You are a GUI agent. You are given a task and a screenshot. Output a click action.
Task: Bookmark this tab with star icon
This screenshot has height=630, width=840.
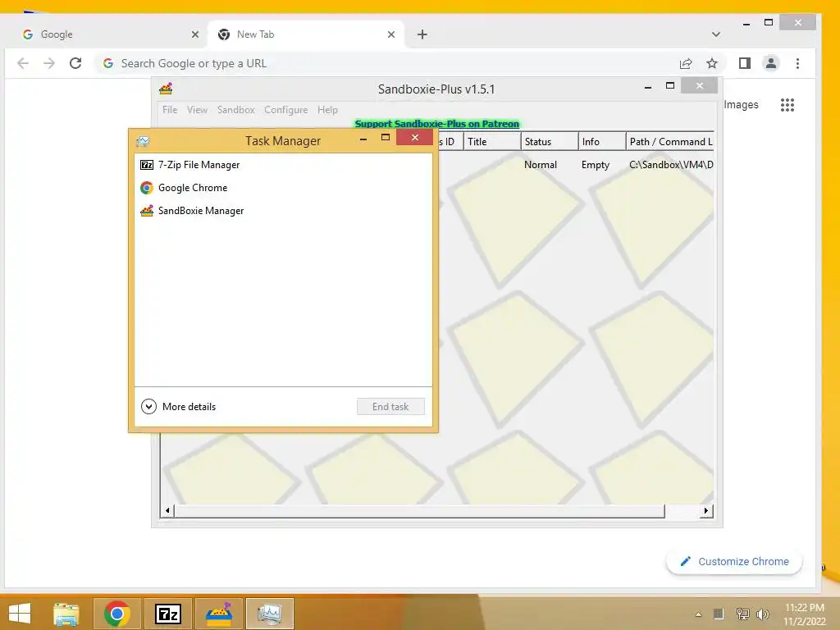click(x=712, y=63)
